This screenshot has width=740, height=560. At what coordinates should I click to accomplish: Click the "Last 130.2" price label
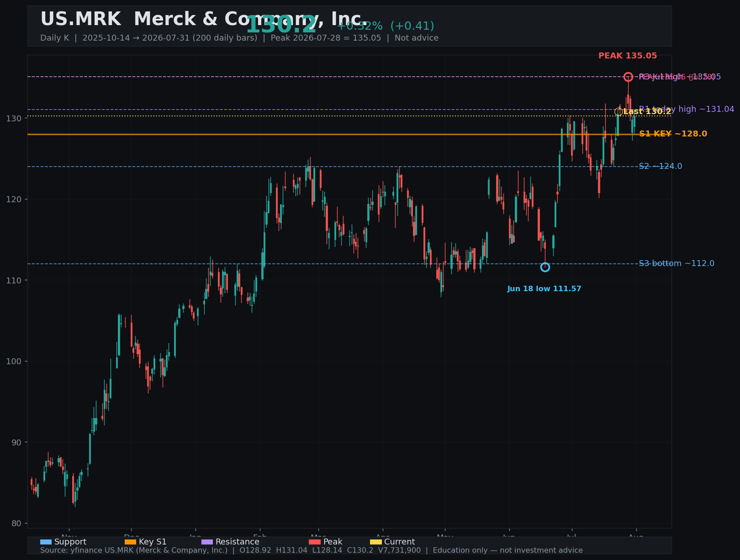point(647,112)
